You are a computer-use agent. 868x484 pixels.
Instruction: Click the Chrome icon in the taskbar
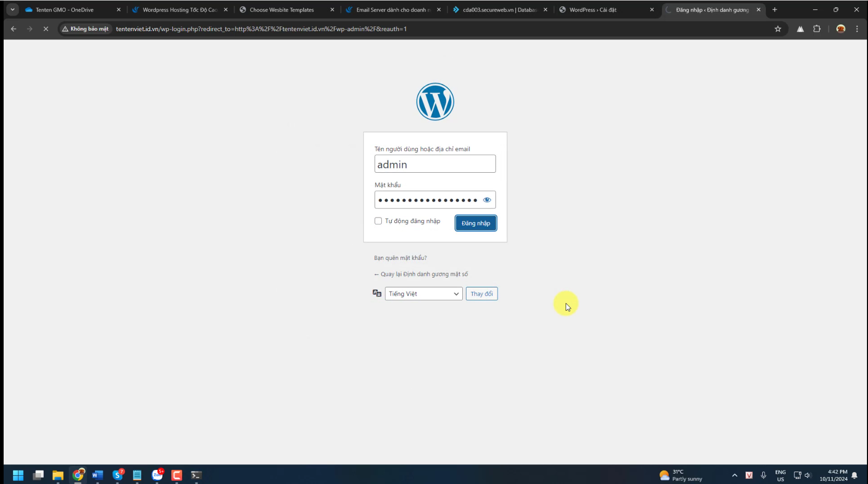click(78, 475)
